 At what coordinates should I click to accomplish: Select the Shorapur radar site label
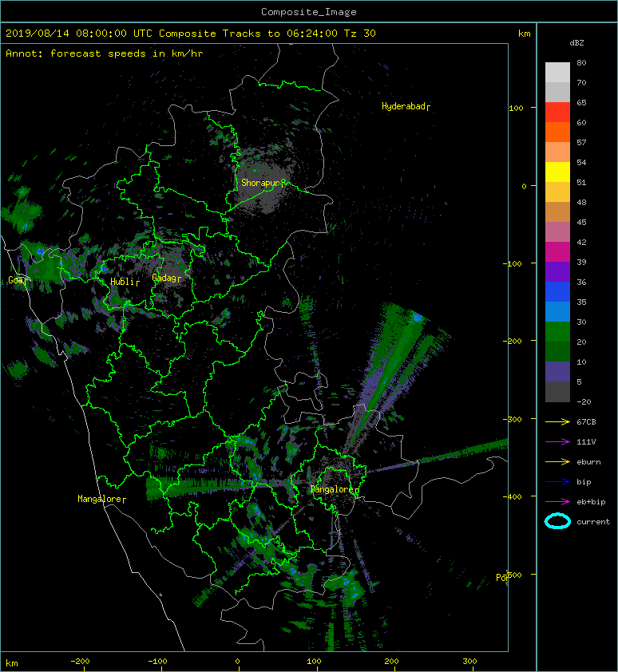[263, 183]
